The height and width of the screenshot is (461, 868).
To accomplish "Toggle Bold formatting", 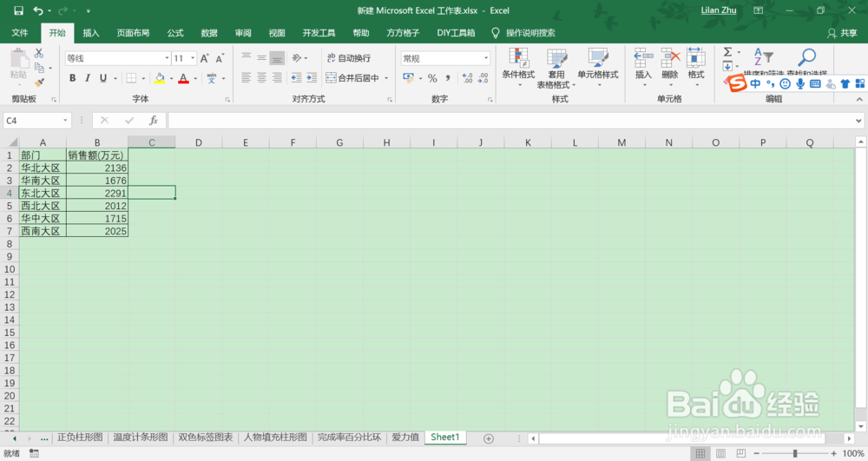I will click(73, 78).
